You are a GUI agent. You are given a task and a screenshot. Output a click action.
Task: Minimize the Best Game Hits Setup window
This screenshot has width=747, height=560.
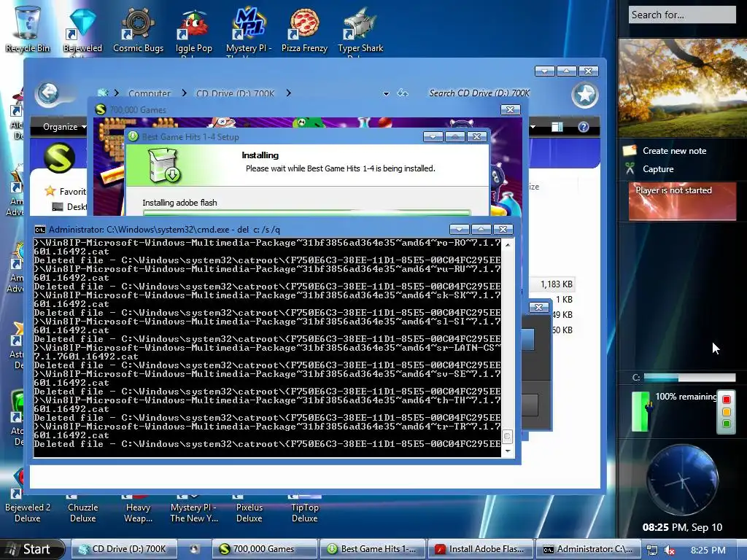pyautogui.click(x=433, y=136)
